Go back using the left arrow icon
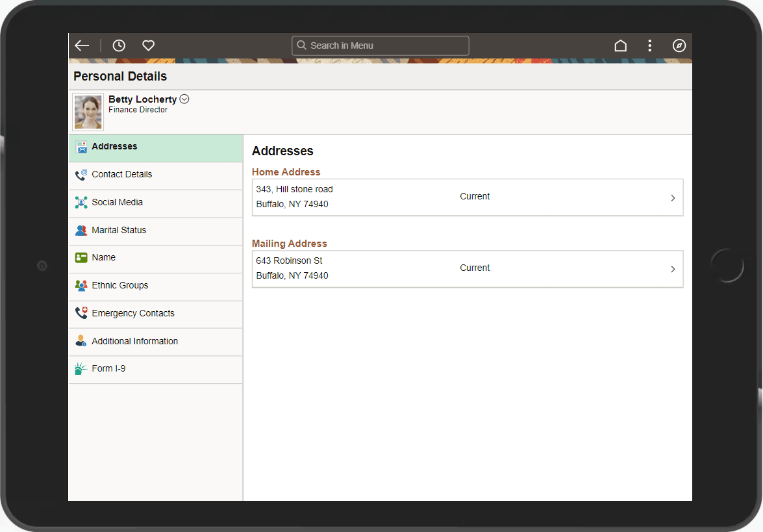Image resolution: width=763 pixels, height=532 pixels. click(82, 45)
